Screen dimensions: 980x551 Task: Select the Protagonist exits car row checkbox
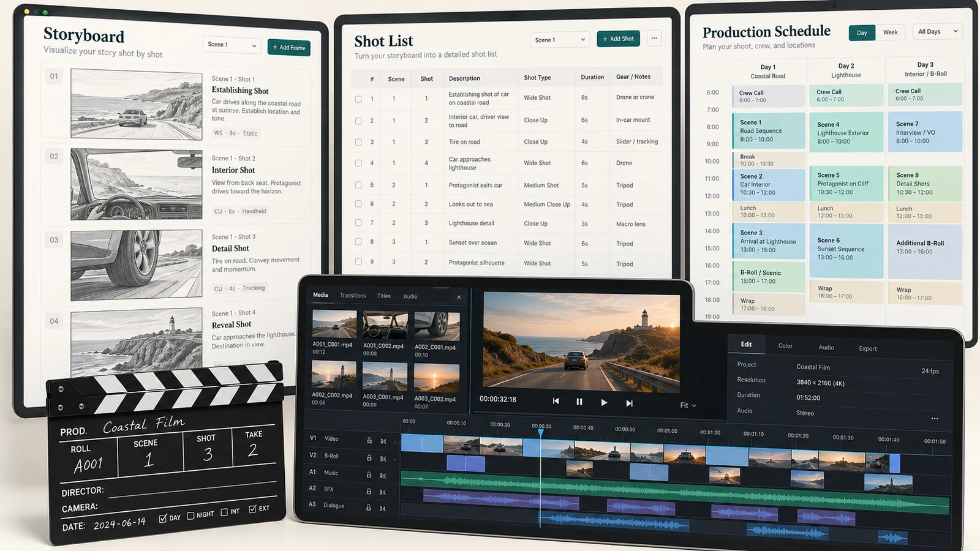pyautogui.click(x=358, y=185)
